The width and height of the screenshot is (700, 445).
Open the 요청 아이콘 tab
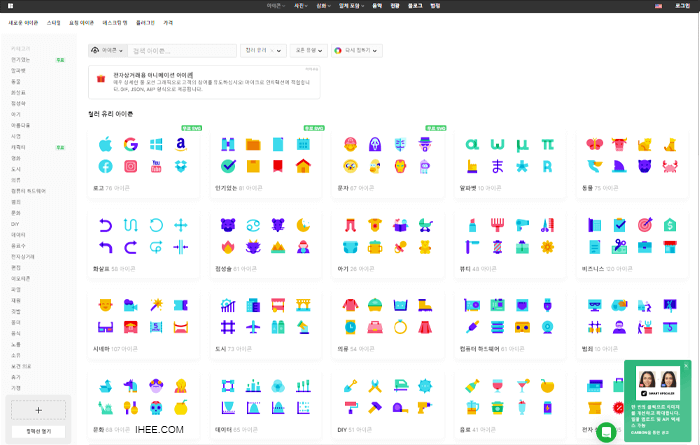[x=81, y=23]
